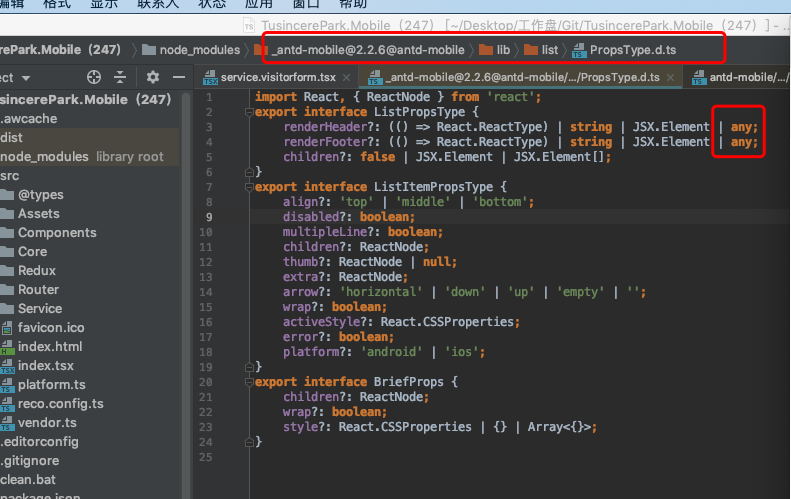Viewport: 791px width, 499px height.
Task: Collapse the BriefProps interface fold marker
Action: click(x=249, y=382)
